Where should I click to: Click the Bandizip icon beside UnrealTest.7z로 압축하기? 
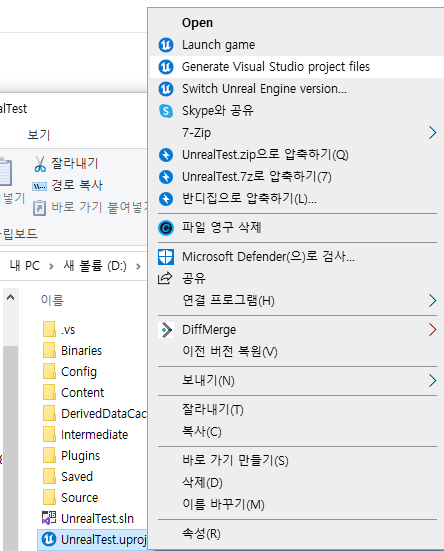click(166, 177)
